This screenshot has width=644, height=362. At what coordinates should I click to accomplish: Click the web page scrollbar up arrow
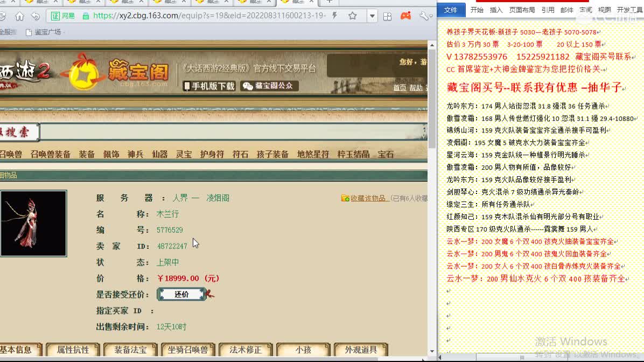click(x=432, y=44)
